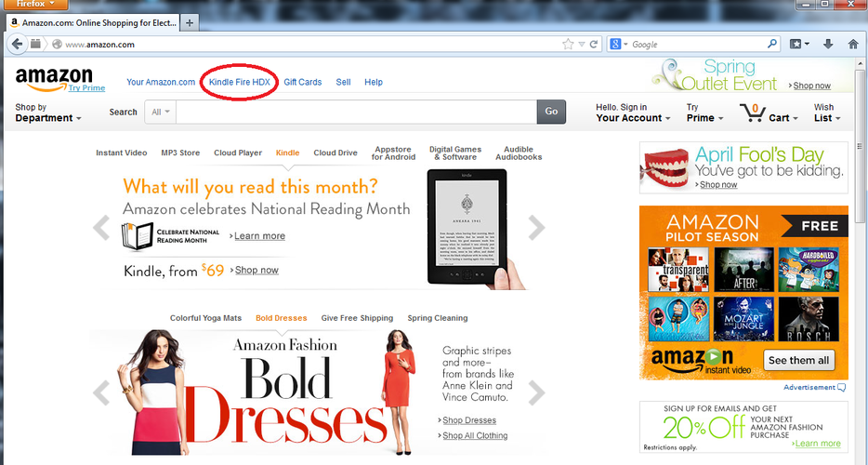The image size is (868, 465).
Task: Open the Transparent show thumbnail
Action: coord(678,270)
